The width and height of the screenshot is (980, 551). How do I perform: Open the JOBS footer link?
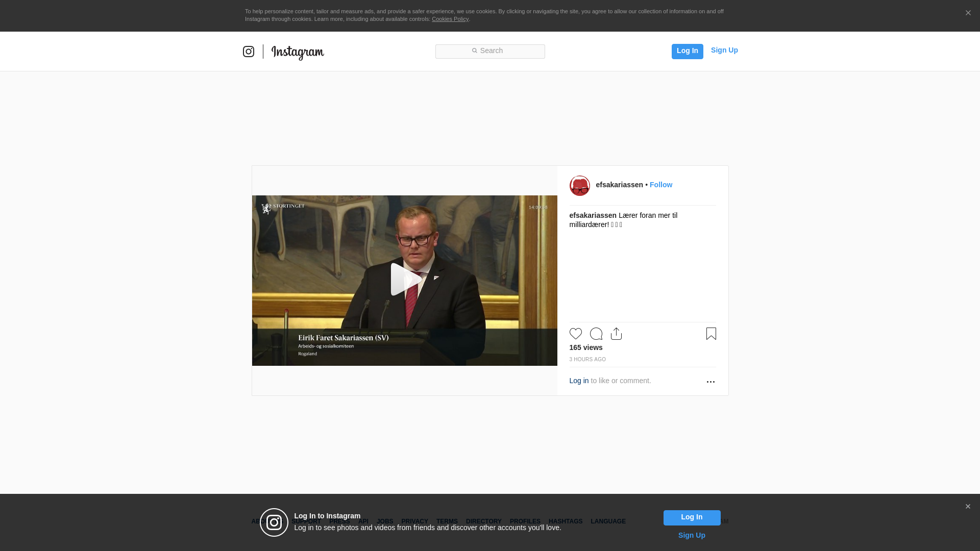tap(385, 521)
